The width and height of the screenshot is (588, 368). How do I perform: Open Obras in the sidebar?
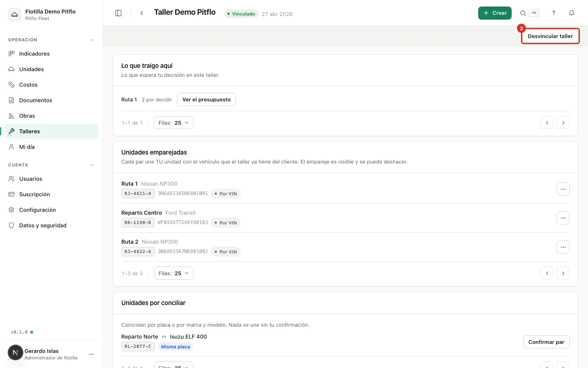point(51,116)
